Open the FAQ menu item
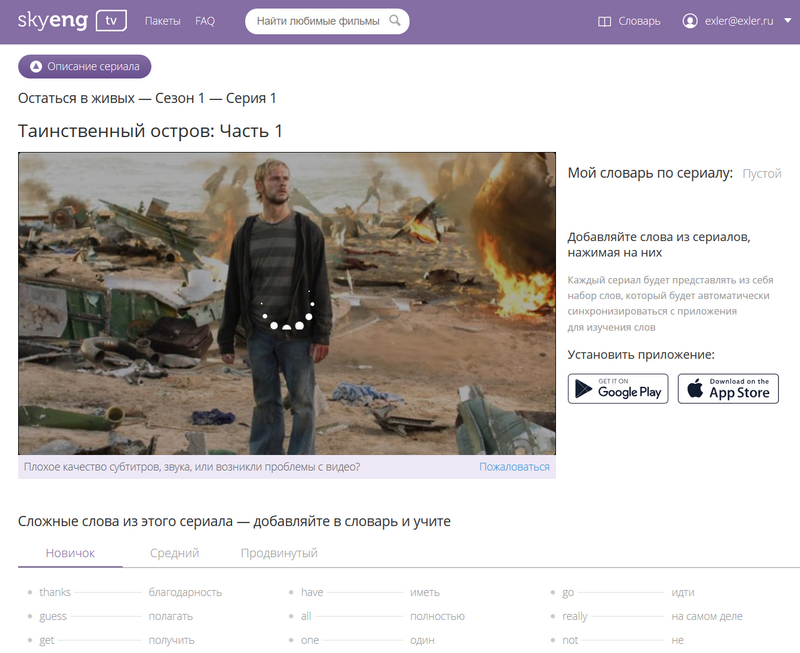The height and width of the screenshot is (653, 800). [x=205, y=21]
